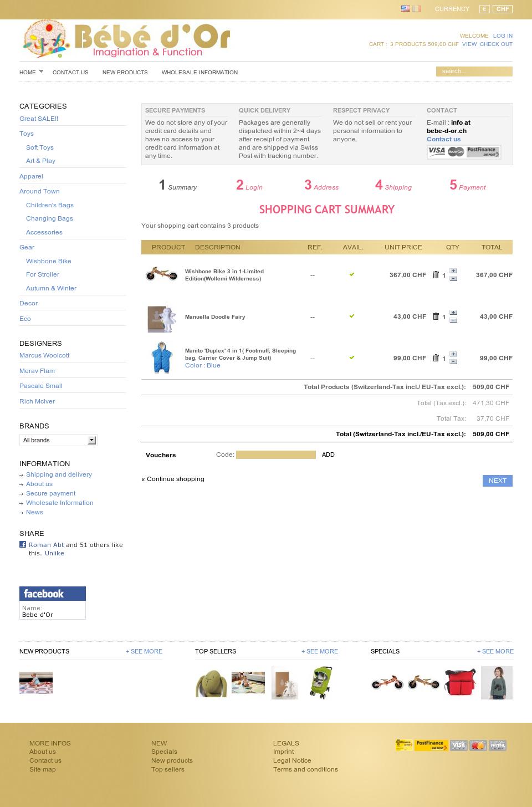532x807 pixels.
Task: Click the Log in link
Action: point(503,35)
